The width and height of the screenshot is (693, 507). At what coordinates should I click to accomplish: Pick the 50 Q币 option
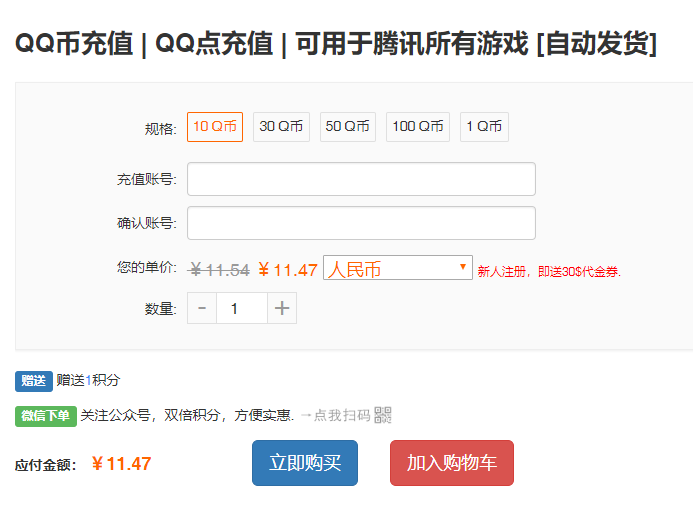(347, 127)
